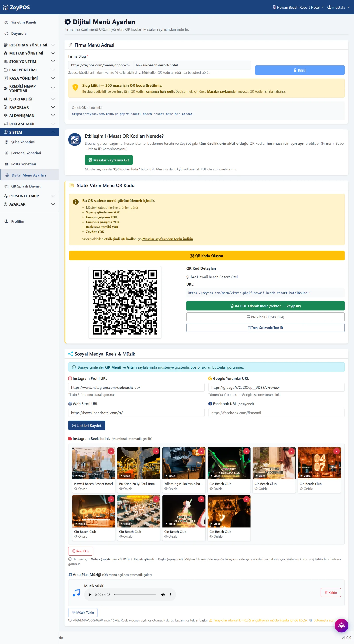Click Yeni Sekmede Test Et button
Screen dimensions: 354x644
265,328
